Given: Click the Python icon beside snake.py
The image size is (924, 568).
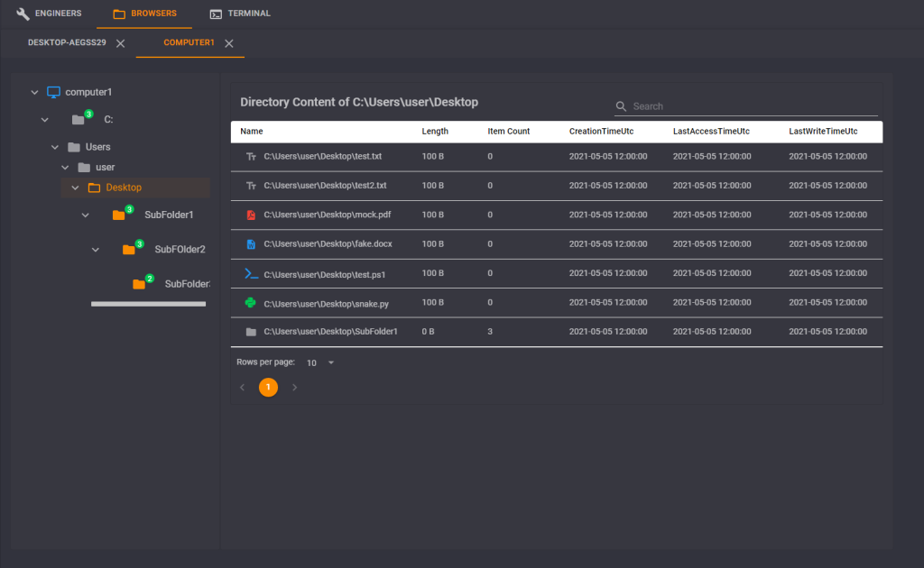Looking at the screenshot, I should pos(251,303).
